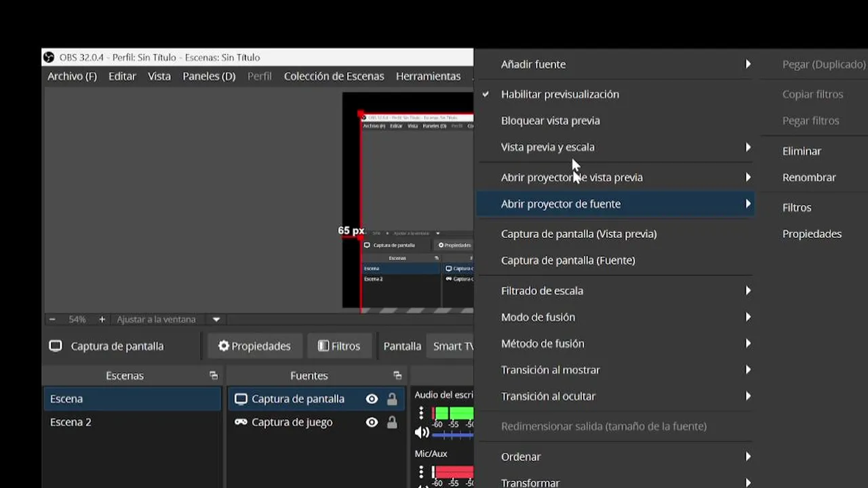Mute the Audio del escritorio speaker icon

(x=422, y=432)
